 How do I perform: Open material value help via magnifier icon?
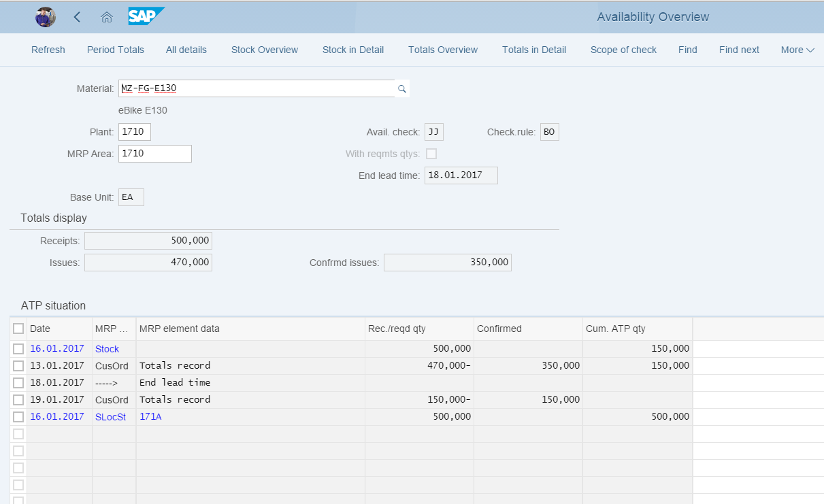pyautogui.click(x=401, y=88)
